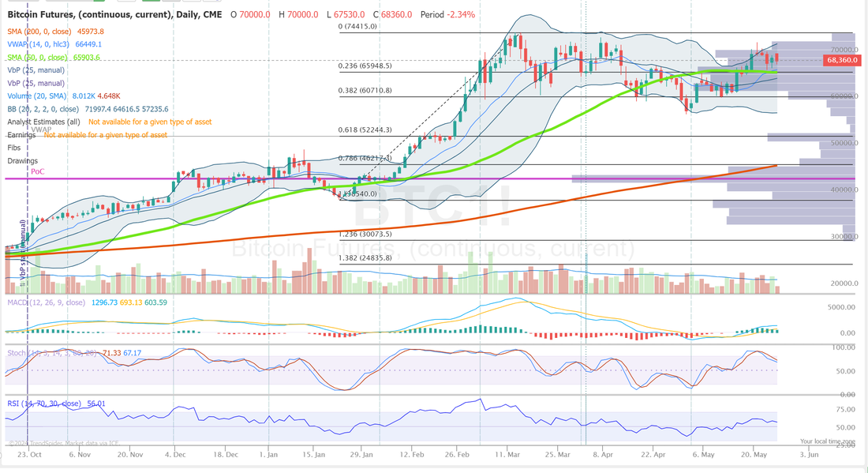Click the 71.33 Stochastic value
The width and height of the screenshot is (868, 473).
(112, 353)
